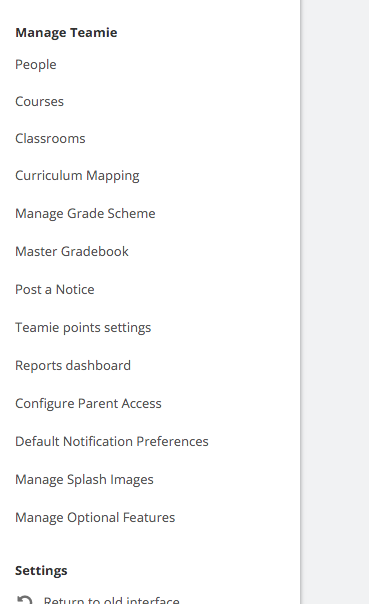Viewport: 369px width, 604px height.
Task: Open Manage Optional Features
Action: pos(95,517)
